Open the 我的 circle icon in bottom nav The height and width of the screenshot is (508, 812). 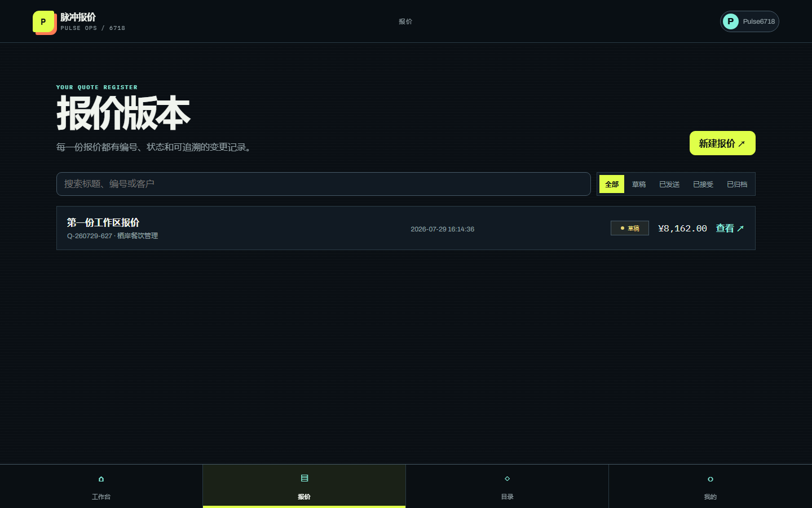coord(710,479)
